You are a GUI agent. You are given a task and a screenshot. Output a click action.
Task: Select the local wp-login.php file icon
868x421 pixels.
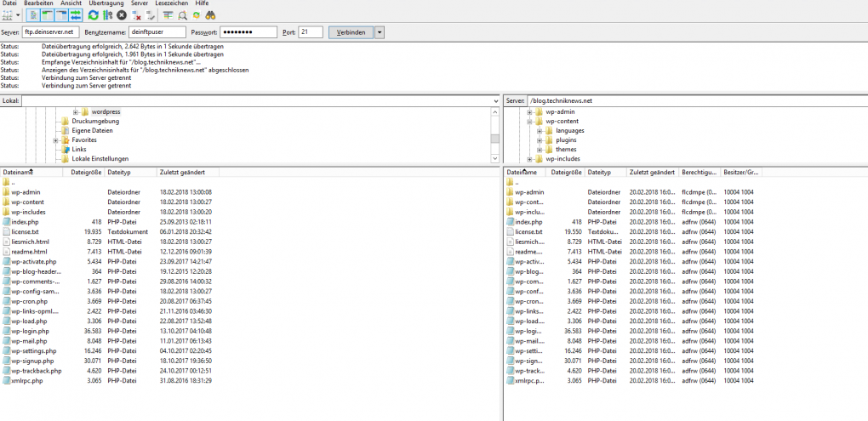click(x=6, y=331)
